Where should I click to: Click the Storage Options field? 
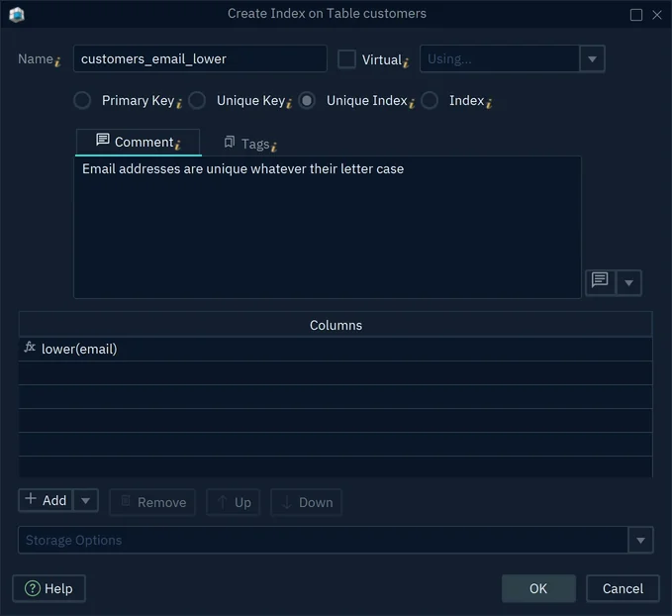pos(324,540)
